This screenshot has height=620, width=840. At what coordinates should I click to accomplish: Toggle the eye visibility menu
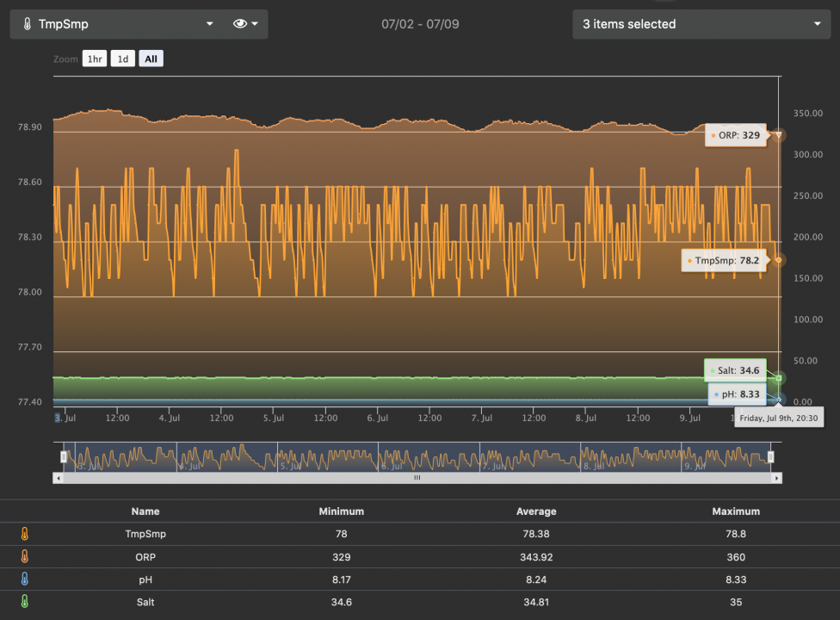pos(241,24)
